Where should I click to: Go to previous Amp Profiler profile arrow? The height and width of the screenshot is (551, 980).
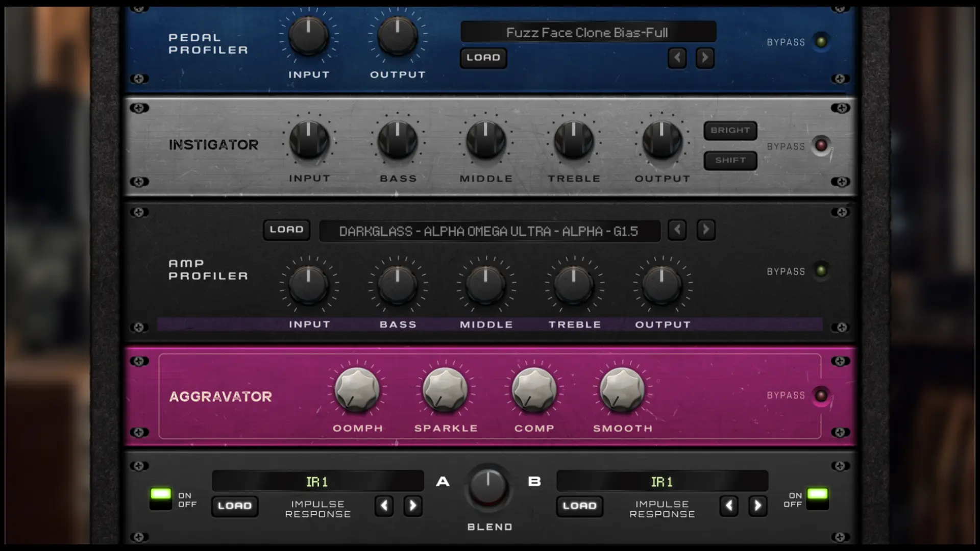(677, 230)
